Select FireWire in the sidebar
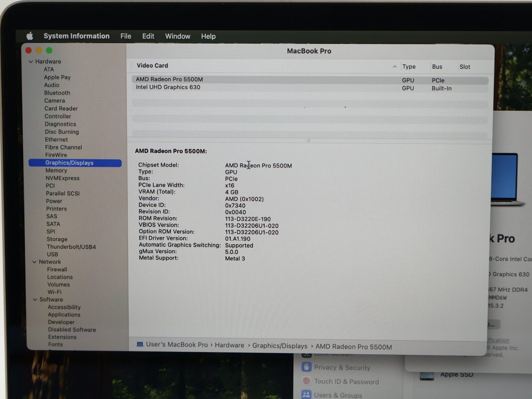 (56, 155)
